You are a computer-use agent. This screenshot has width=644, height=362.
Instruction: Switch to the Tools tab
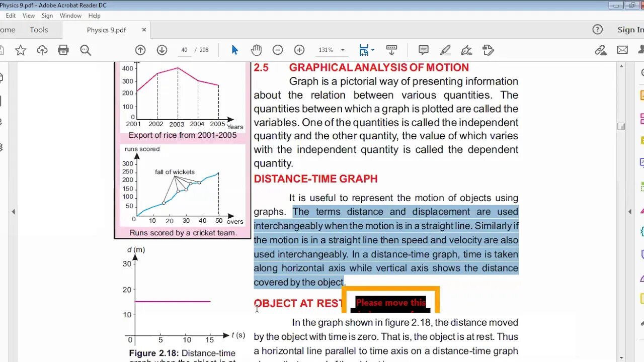[39, 30]
